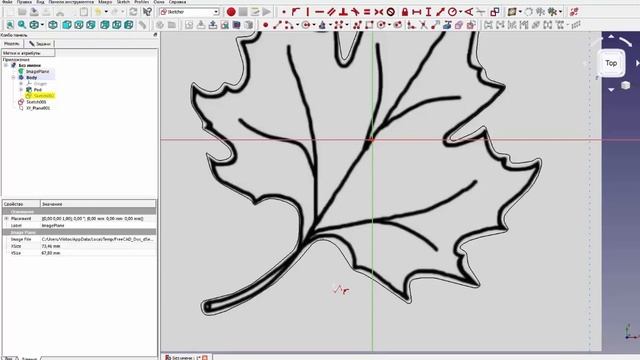Apply the parallel constraint tool
Screen dimensions: 640x360
tap(331, 12)
